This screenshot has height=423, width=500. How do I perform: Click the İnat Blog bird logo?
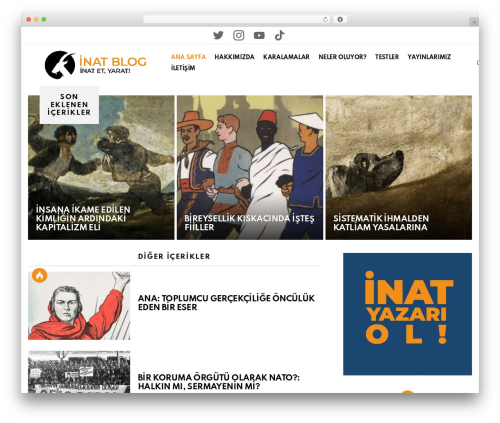click(x=60, y=65)
